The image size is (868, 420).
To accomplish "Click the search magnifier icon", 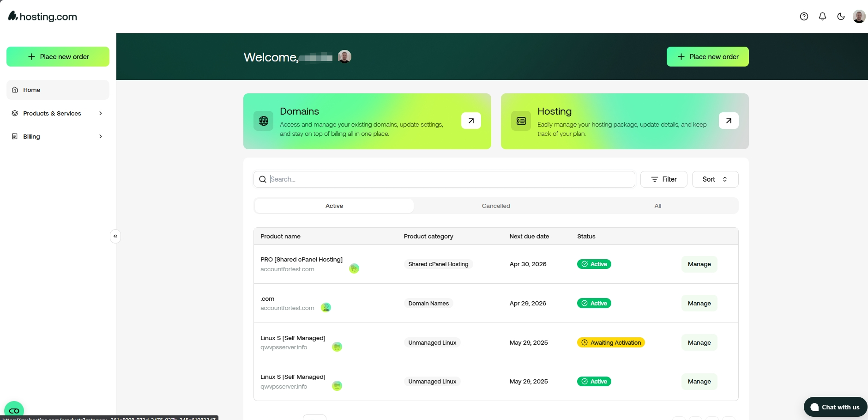I will click(263, 179).
